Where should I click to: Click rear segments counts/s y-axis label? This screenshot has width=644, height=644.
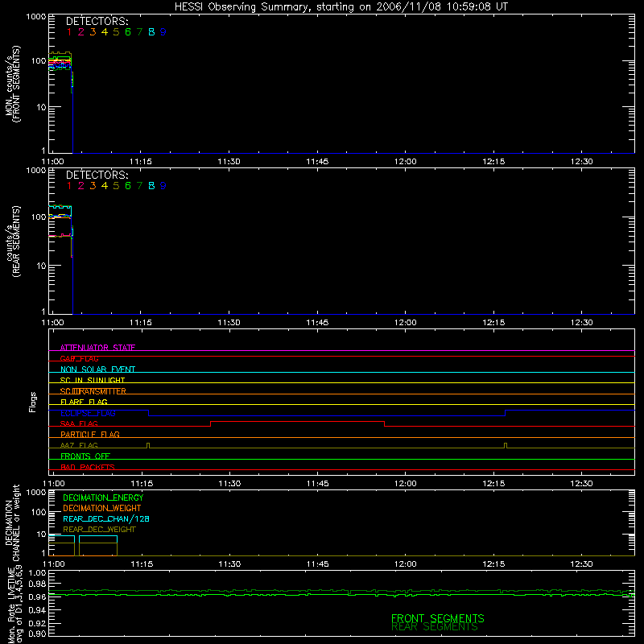coord(12,241)
